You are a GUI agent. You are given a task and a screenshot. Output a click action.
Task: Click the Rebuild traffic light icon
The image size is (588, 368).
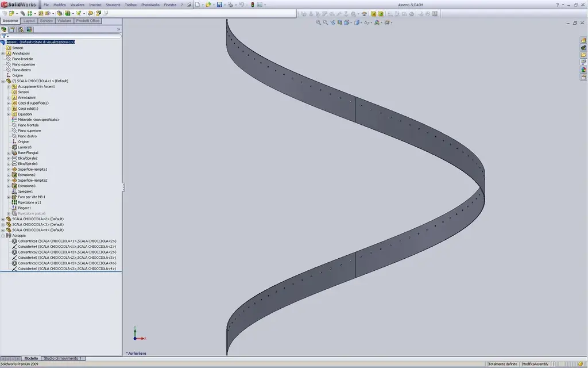253,5
